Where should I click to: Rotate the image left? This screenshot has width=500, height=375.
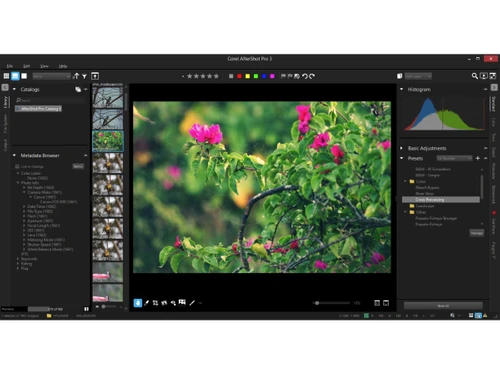[304, 76]
